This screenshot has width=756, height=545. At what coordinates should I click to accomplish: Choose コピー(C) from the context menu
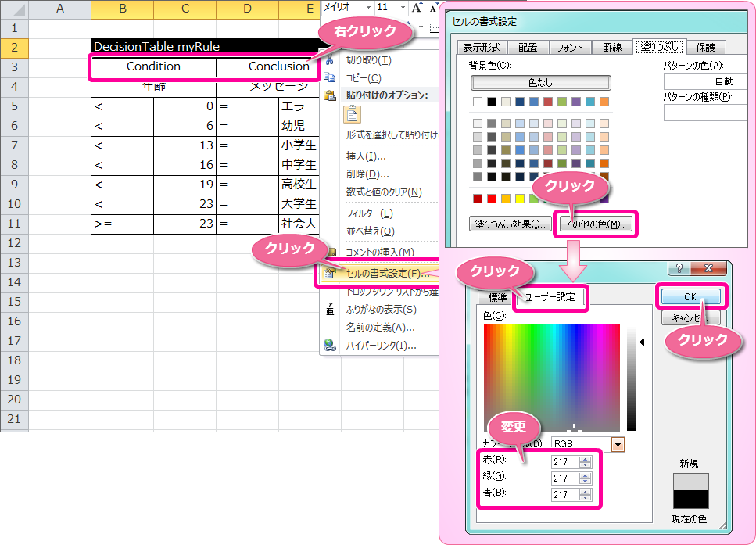(364, 77)
